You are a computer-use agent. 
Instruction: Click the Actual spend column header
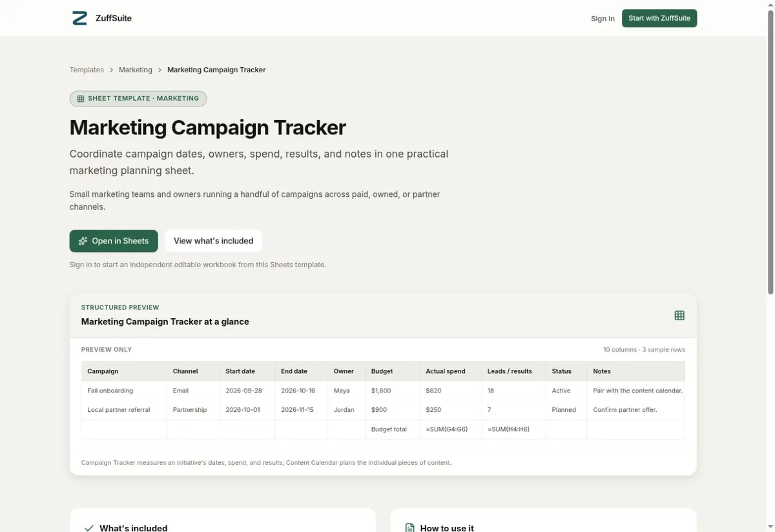pos(451,371)
